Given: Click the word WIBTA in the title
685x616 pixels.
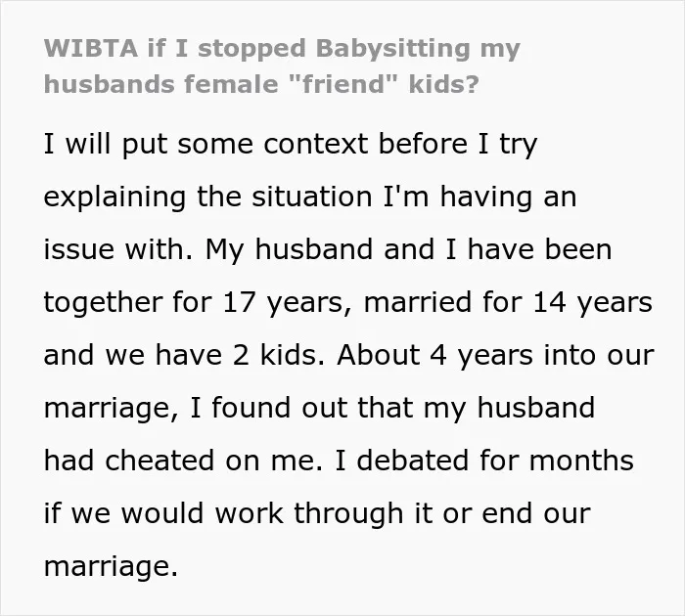Looking at the screenshot, I should [x=86, y=49].
